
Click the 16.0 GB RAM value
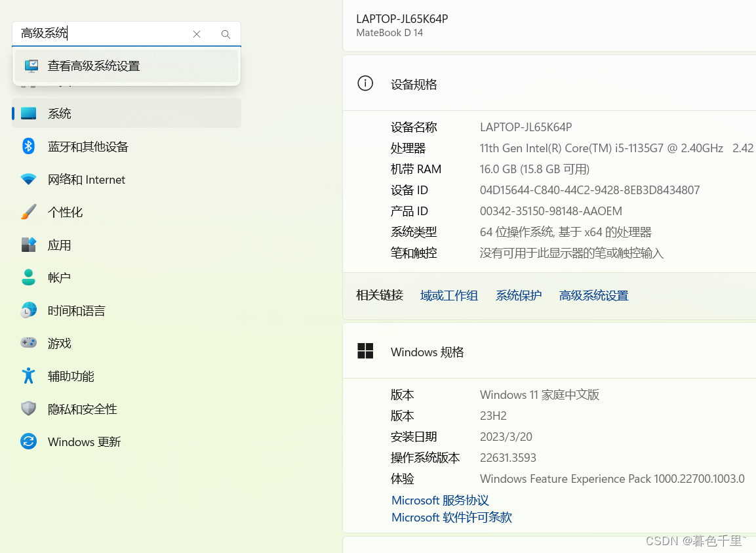534,169
